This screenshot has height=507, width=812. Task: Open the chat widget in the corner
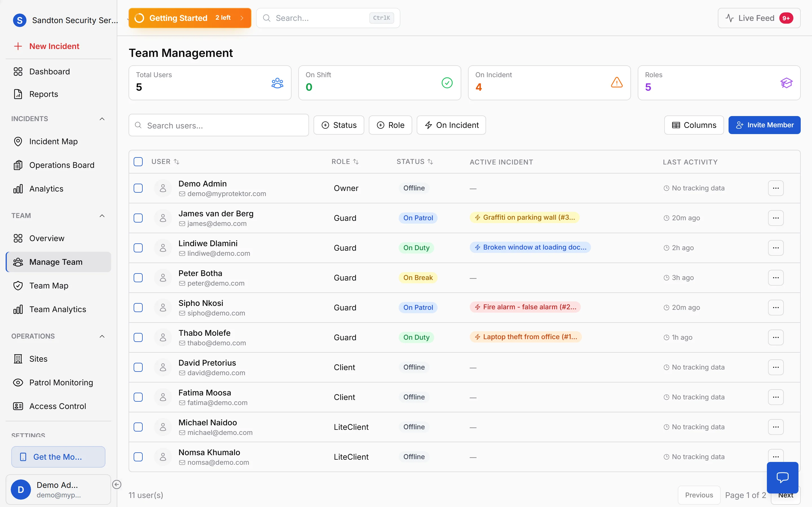(782, 477)
